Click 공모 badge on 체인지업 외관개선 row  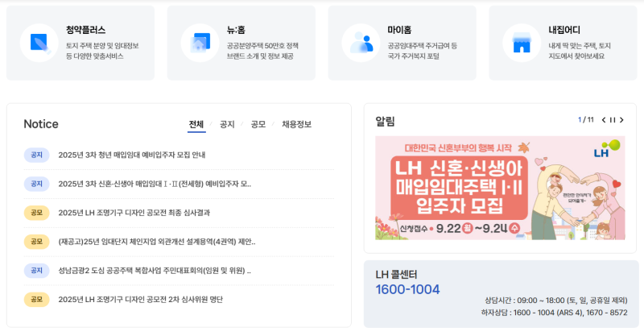[x=36, y=242]
